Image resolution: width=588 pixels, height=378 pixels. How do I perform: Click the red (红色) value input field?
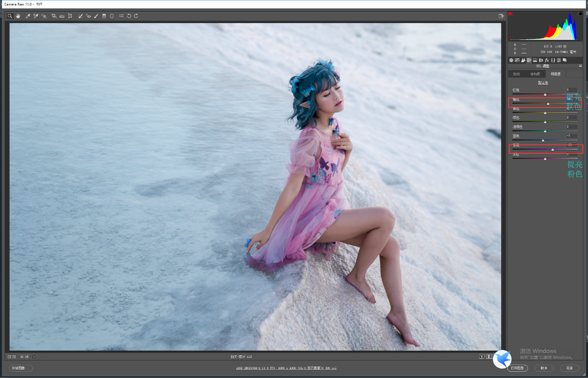(571, 90)
